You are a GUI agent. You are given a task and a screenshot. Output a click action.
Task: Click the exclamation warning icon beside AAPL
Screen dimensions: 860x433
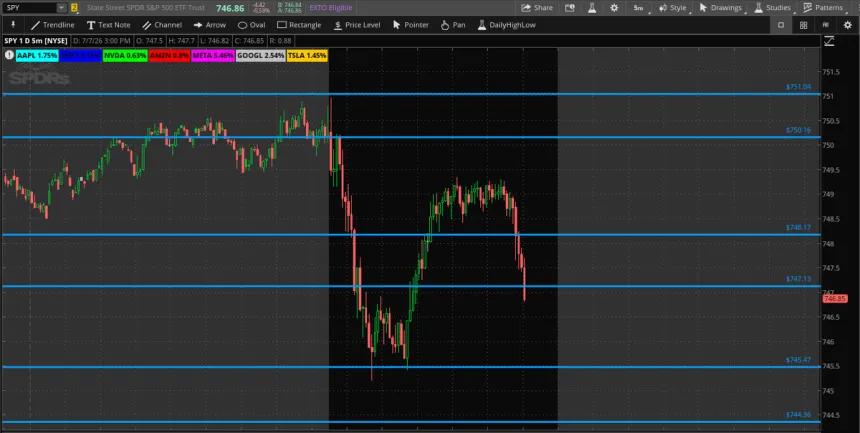coord(9,55)
